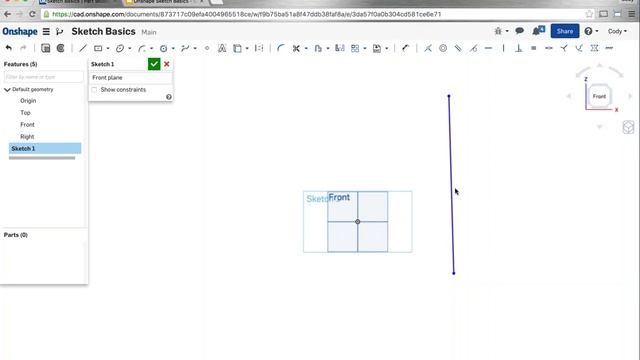Activate the Dimension tool
Viewport: 640px width, 360px height.
pyautogui.click(x=405, y=48)
